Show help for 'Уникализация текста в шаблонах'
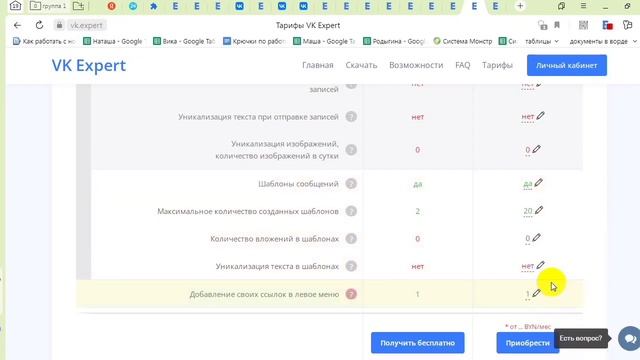This screenshot has height=360, width=640. (351, 266)
